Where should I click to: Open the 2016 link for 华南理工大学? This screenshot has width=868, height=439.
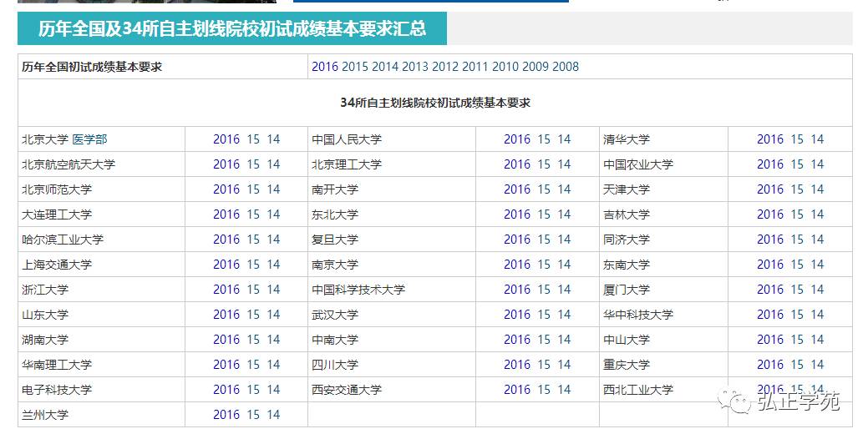pos(226,365)
